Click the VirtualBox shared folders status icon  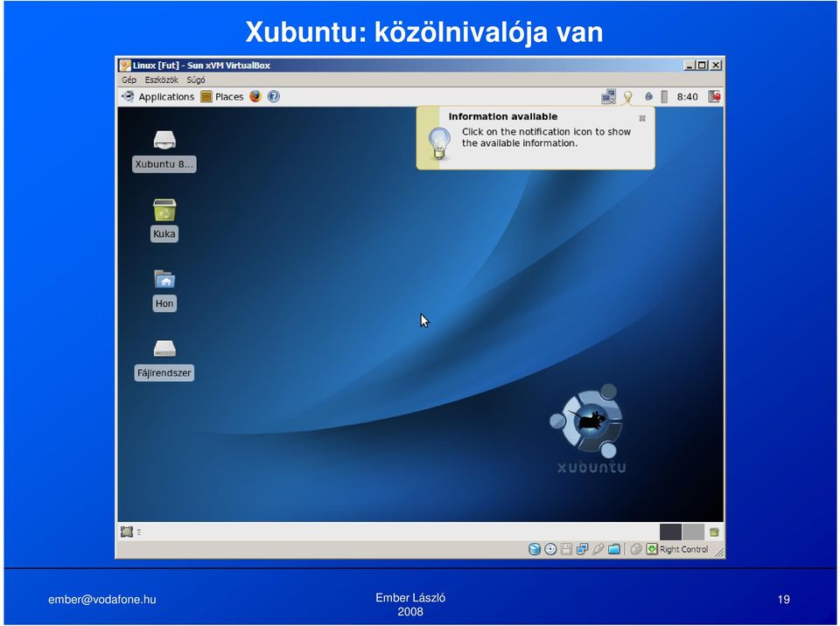614,549
